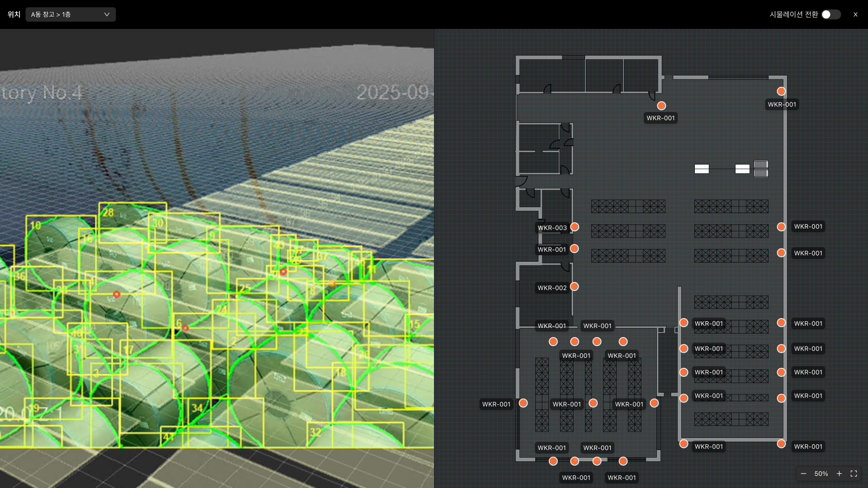Click the leftmost WKR-001 marker outside building wall

pyautogui.click(x=523, y=403)
